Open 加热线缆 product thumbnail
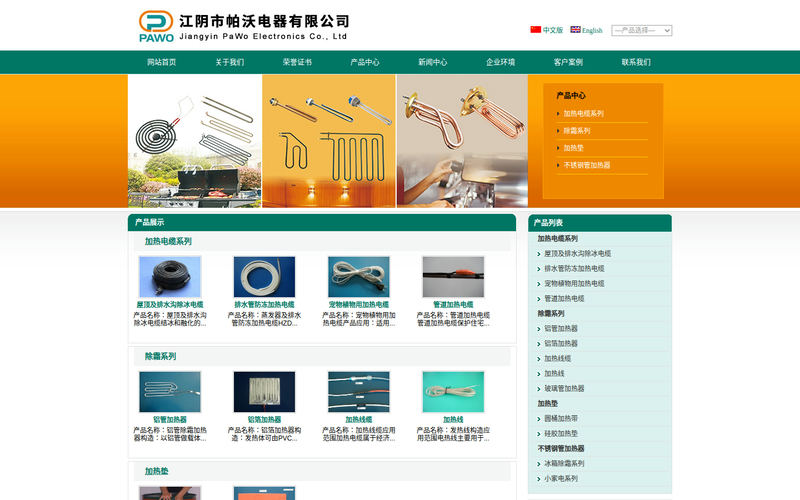 coord(359,392)
